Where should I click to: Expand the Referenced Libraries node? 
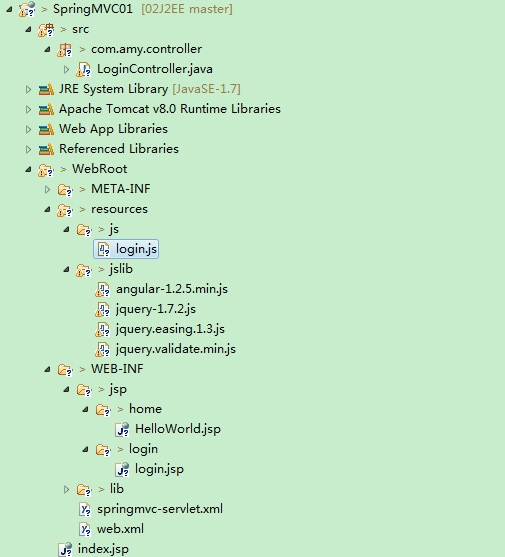[28, 150]
